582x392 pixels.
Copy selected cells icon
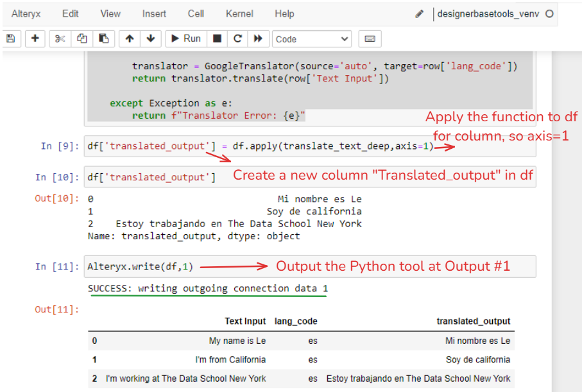81,38
